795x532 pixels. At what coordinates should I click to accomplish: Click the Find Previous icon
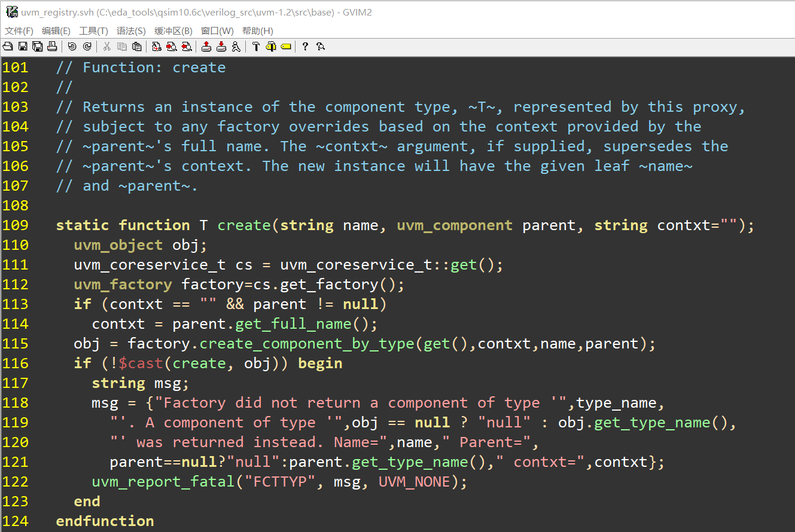pyautogui.click(x=187, y=47)
